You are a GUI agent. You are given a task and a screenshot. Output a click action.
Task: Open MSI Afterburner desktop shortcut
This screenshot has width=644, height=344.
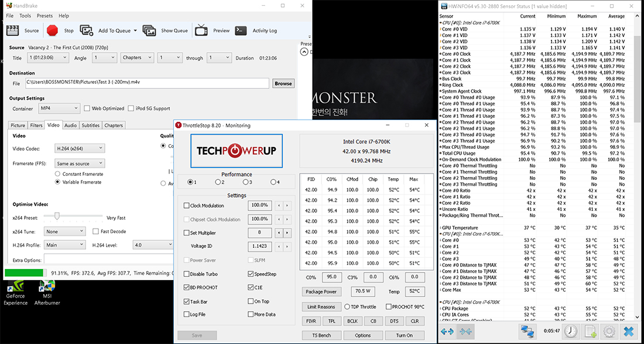click(x=47, y=293)
